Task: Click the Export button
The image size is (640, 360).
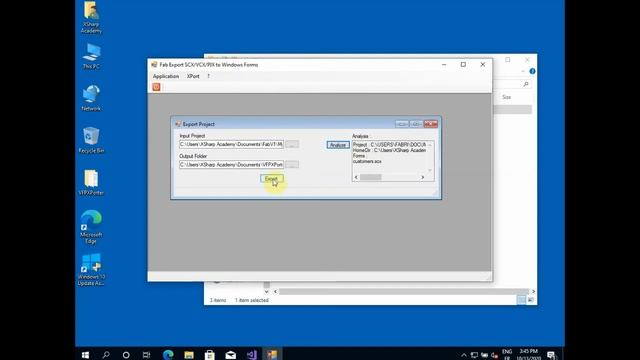Action: (271, 179)
